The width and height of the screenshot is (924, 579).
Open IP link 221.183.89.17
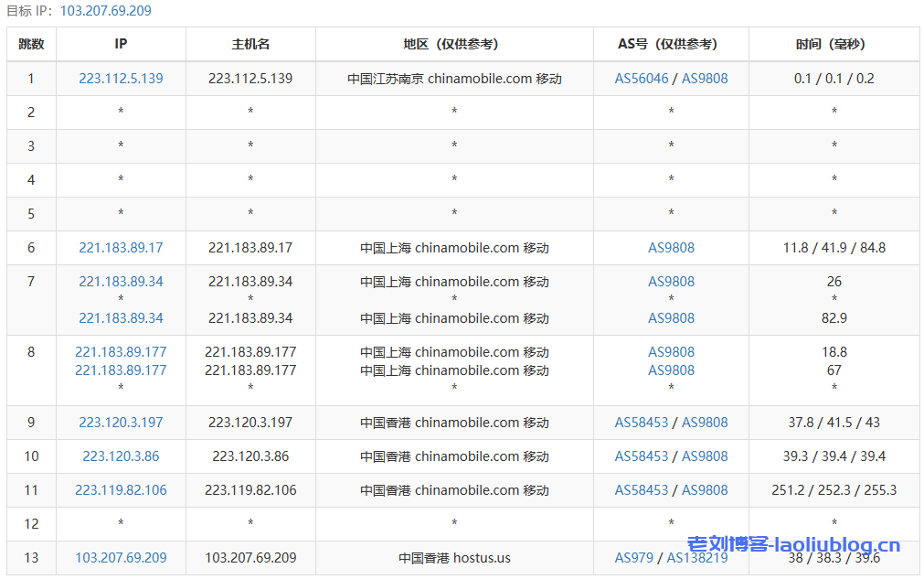coord(121,248)
